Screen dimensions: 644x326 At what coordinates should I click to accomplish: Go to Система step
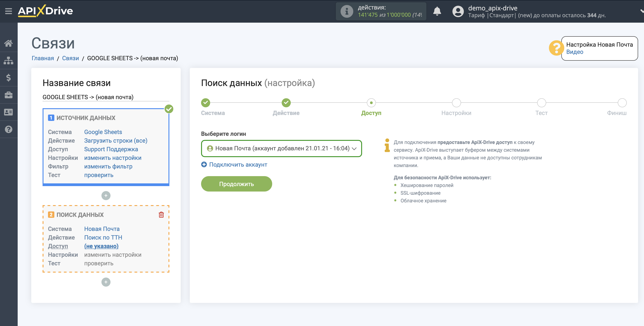pos(206,103)
